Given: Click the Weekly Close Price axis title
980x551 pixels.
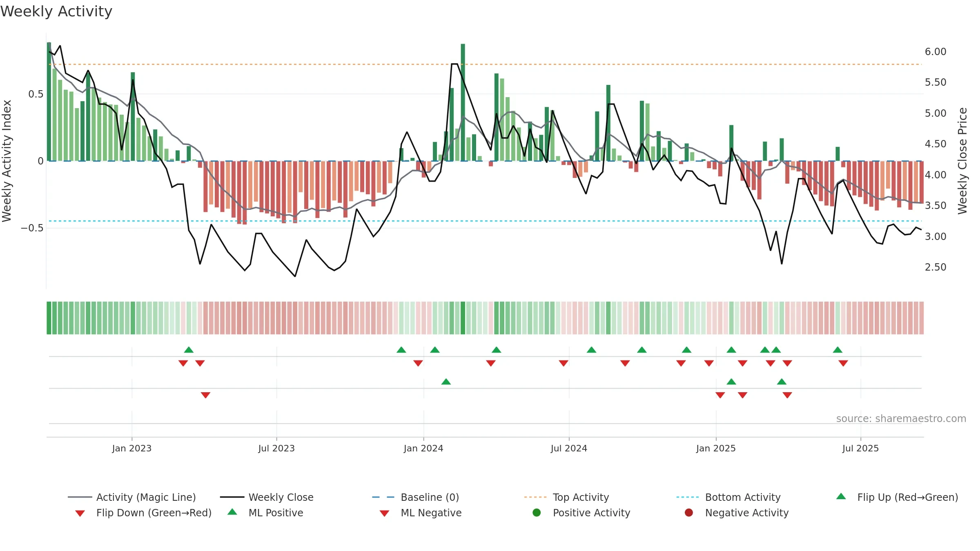Looking at the screenshot, I should (962, 161).
